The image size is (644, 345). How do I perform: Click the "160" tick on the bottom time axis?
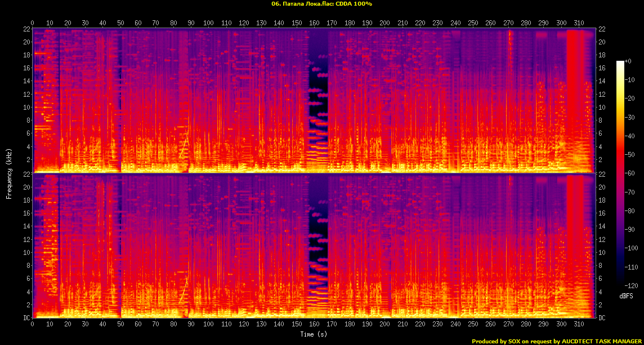(314, 324)
